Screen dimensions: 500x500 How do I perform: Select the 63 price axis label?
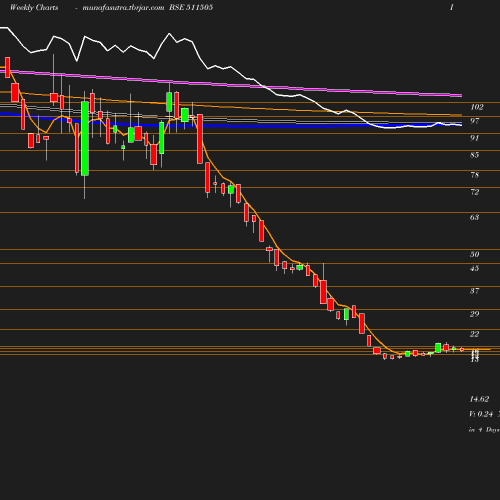click(474, 217)
